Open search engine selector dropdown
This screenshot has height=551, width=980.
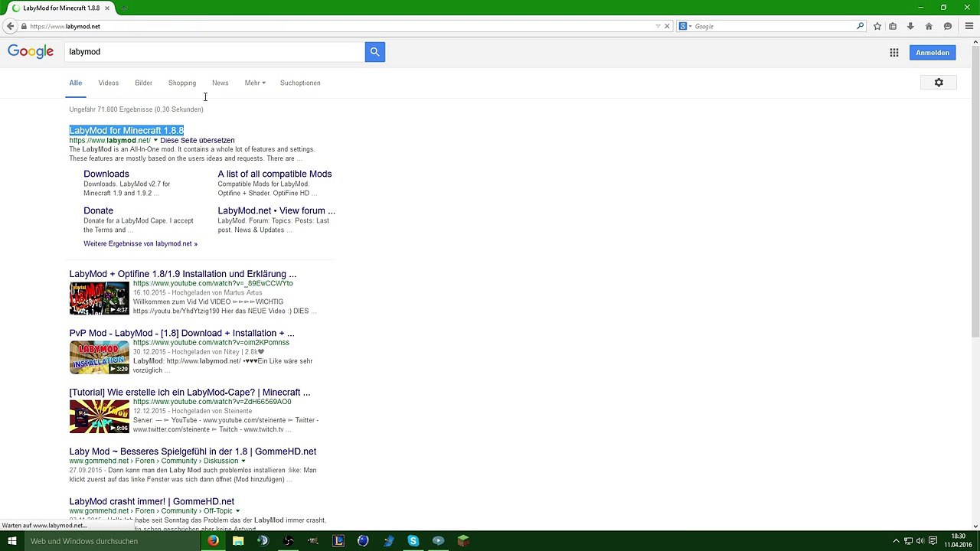685,26
